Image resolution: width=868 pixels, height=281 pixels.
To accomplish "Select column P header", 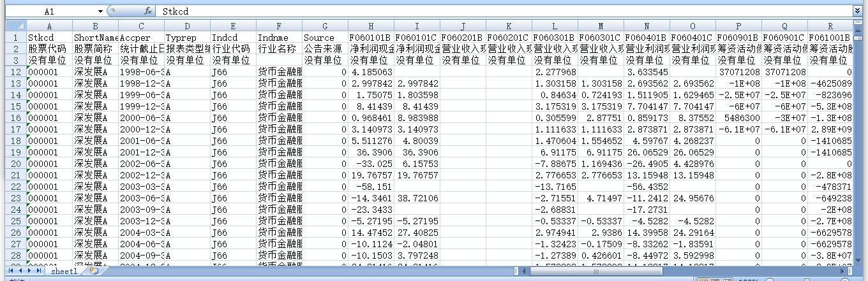I will [738, 26].
